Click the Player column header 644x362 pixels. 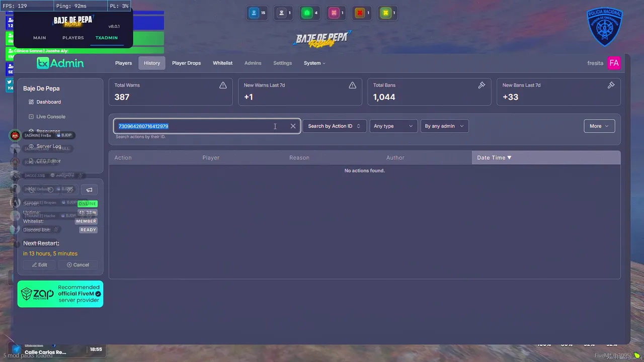click(211, 158)
